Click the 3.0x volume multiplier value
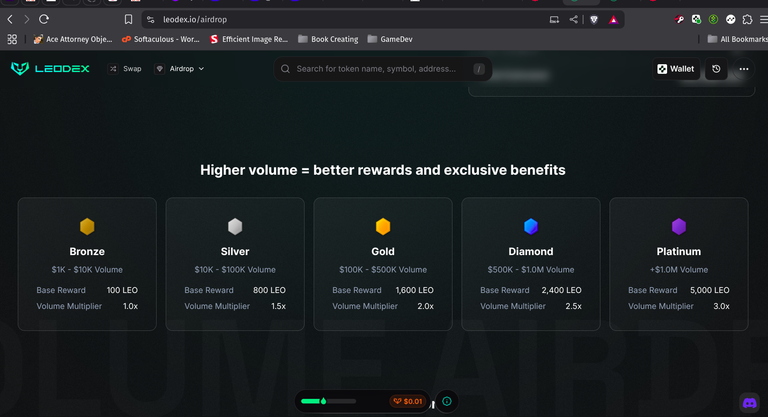Viewport: 768px width, 417px height. tap(721, 306)
